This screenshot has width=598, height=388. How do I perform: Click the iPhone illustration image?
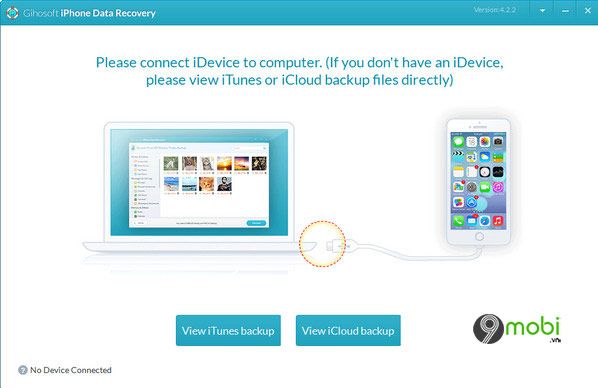tap(479, 182)
